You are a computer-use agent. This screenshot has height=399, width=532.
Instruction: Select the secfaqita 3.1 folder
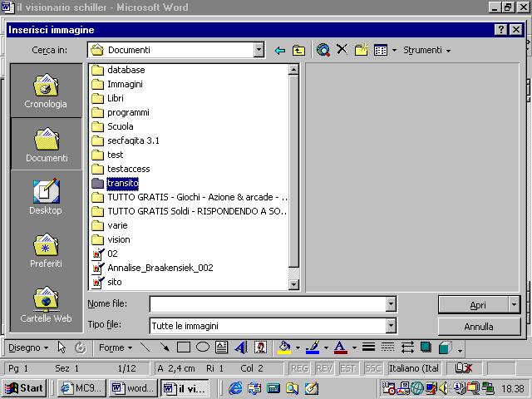click(126, 140)
